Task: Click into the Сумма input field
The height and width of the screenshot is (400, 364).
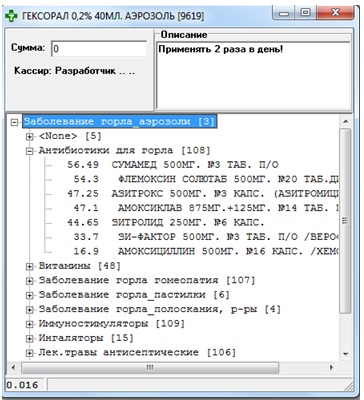Action: 99,49
